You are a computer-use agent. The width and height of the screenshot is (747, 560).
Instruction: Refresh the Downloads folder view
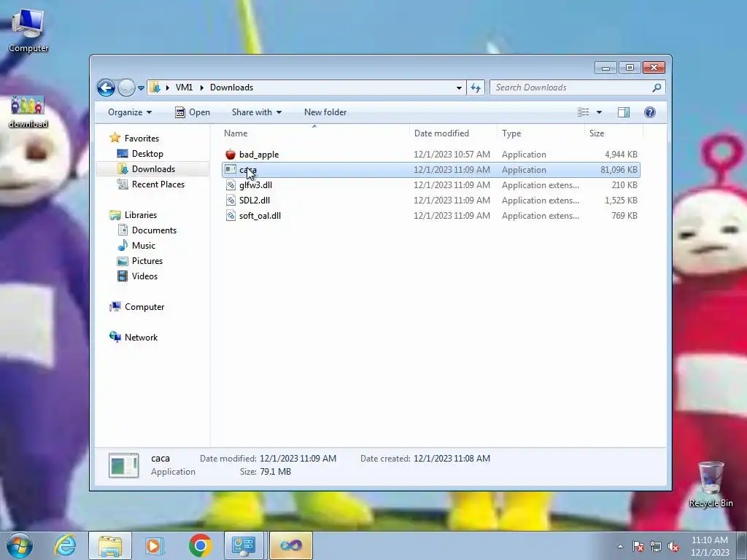click(x=476, y=87)
